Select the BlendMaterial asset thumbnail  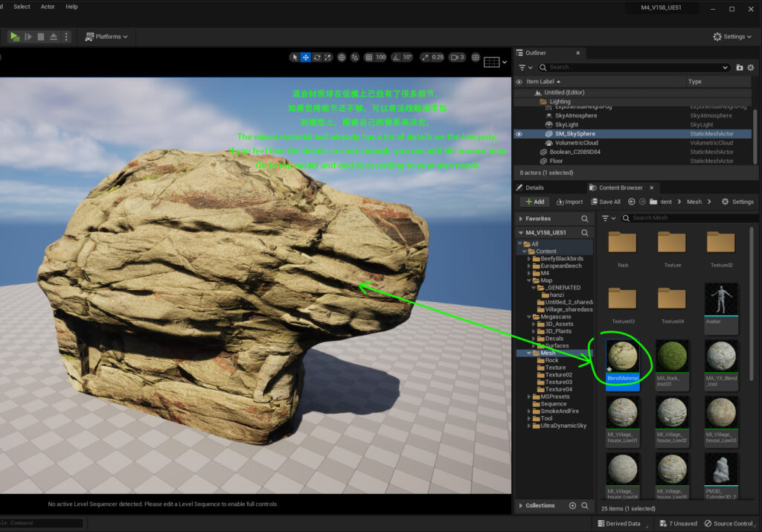pyautogui.click(x=622, y=357)
